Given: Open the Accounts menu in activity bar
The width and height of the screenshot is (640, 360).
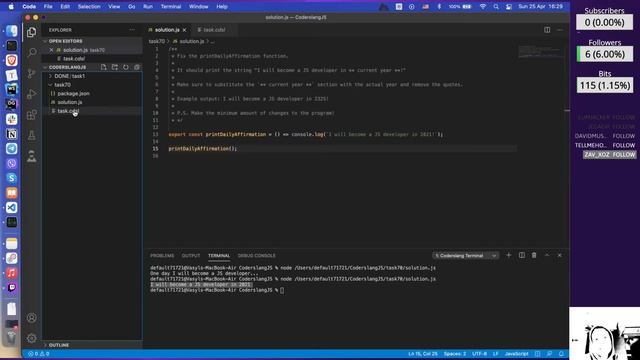Looking at the screenshot, I should (31, 318).
